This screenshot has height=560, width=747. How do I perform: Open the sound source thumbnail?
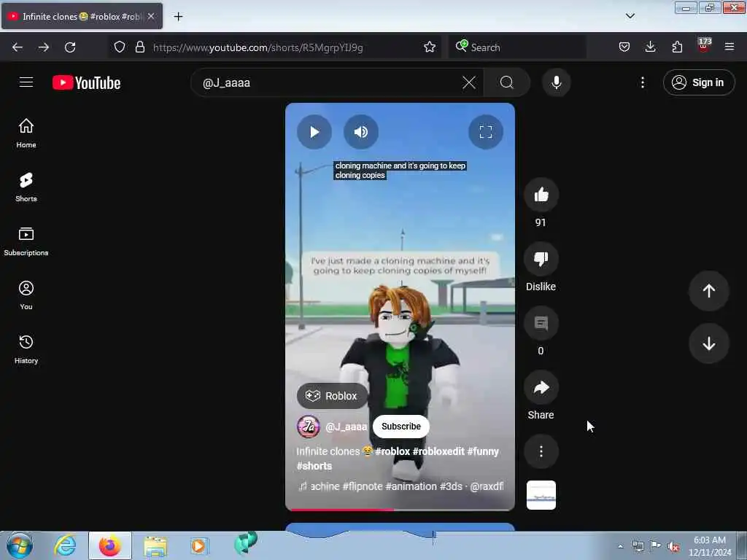pyautogui.click(x=541, y=495)
